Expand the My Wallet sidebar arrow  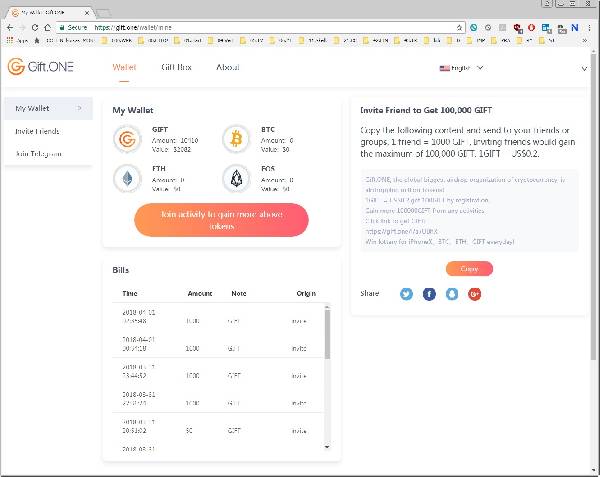point(79,108)
